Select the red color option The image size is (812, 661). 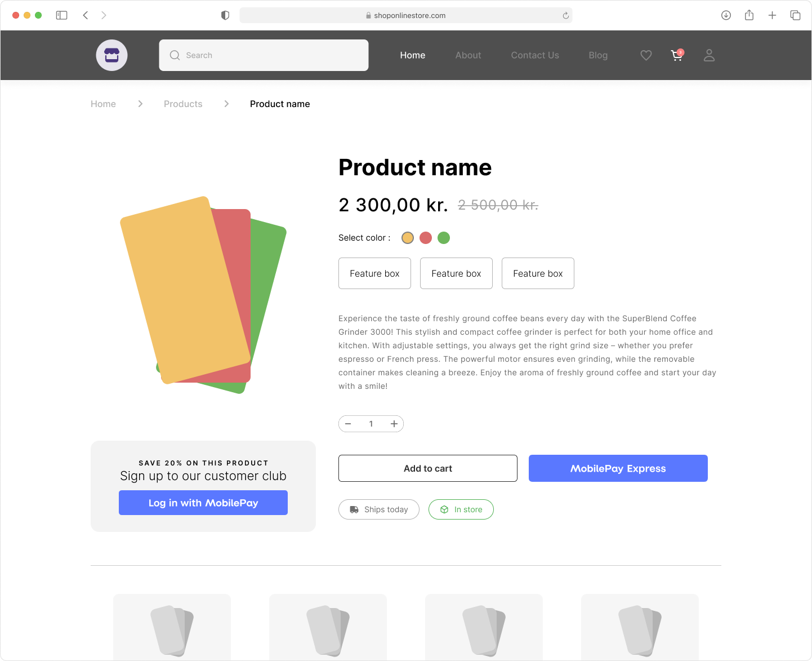425,237
